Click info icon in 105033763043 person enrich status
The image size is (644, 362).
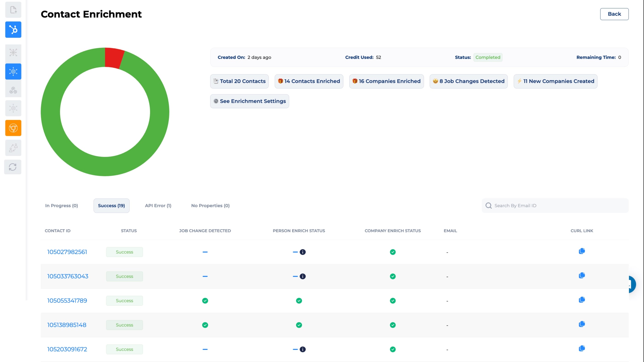click(303, 276)
